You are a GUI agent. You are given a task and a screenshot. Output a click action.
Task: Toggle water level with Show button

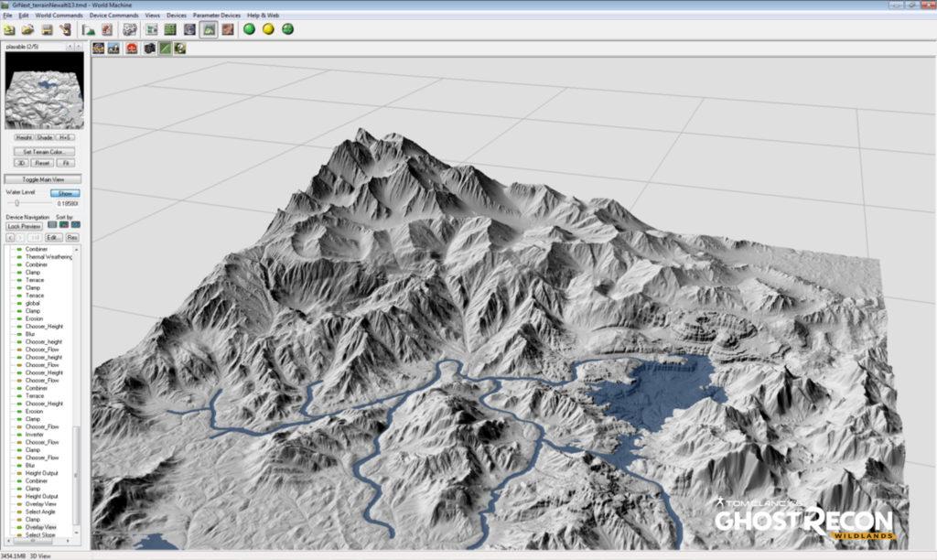65,194
